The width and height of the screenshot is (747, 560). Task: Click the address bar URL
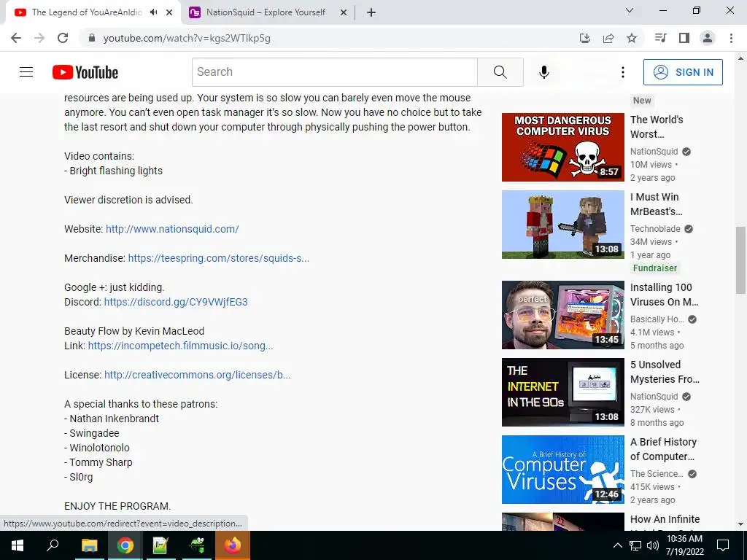[187, 38]
